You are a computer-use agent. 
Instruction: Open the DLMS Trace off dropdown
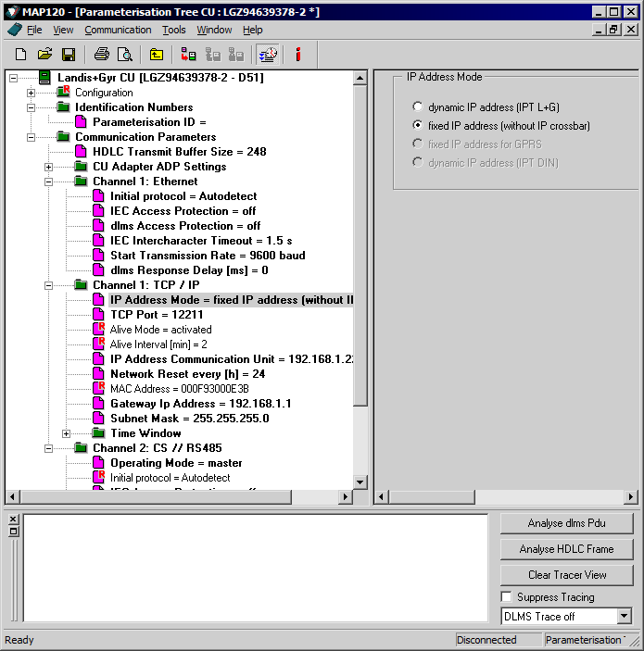coord(624,616)
